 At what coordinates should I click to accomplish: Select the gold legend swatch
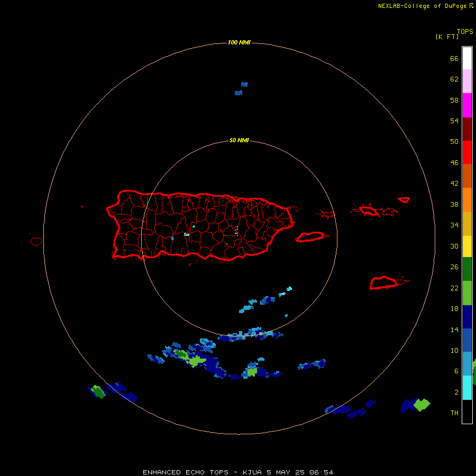coord(467,224)
